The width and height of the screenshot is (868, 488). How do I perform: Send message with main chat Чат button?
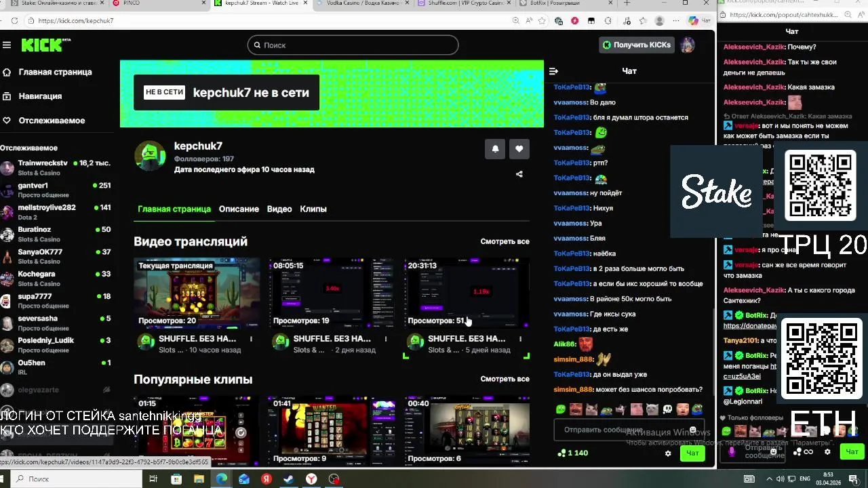[x=692, y=453]
